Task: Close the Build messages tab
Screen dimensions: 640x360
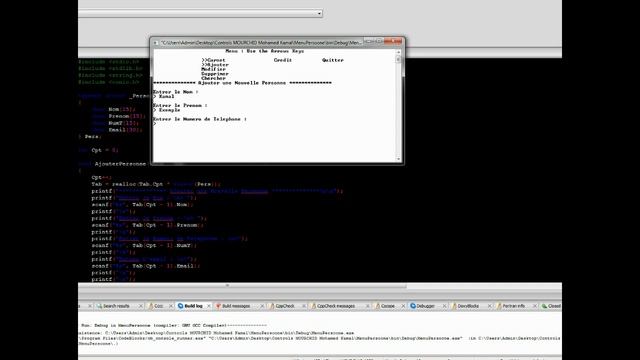Action: [262, 306]
